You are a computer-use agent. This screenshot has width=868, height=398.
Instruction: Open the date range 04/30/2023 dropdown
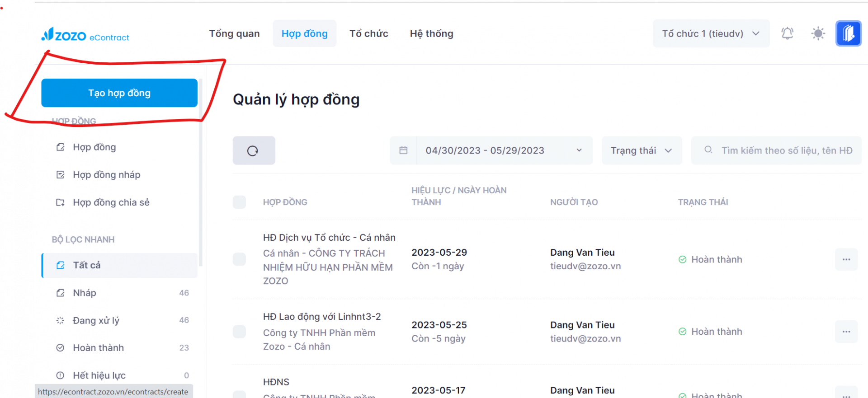coord(504,150)
